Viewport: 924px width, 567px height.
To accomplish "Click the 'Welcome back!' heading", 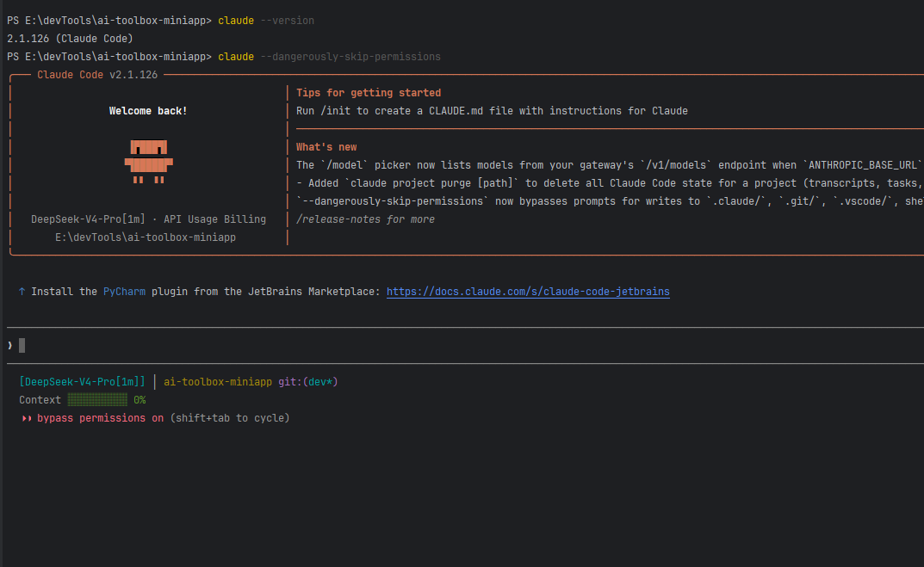I will tap(148, 111).
